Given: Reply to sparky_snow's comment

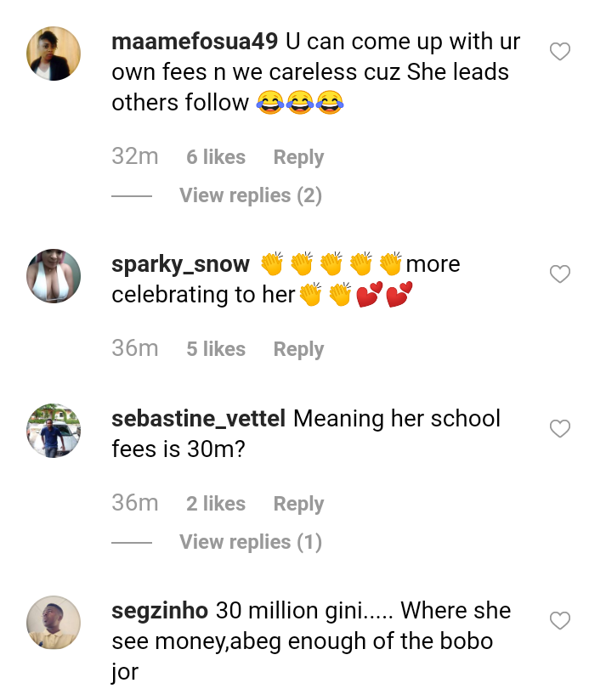Looking at the screenshot, I should (x=298, y=349).
